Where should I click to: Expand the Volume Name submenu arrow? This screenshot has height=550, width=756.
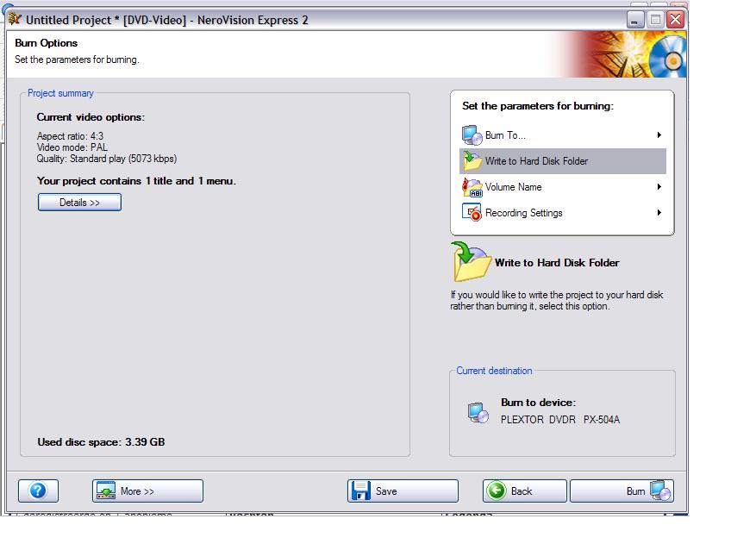click(659, 186)
